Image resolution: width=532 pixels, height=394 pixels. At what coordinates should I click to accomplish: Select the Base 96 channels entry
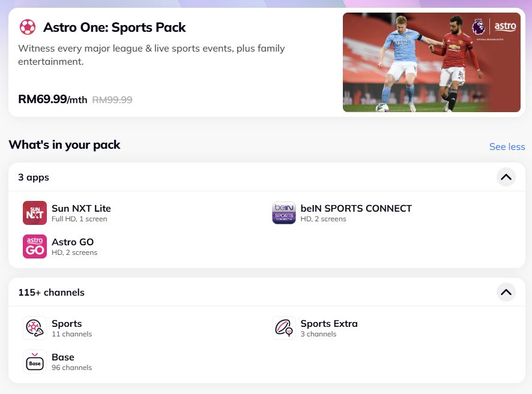63,357
